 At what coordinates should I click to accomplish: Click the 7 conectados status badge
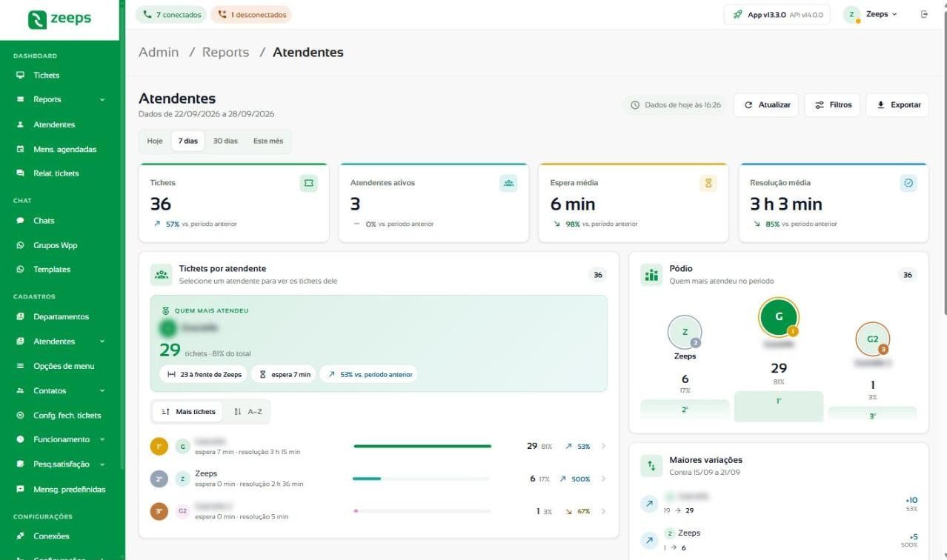click(x=171, y=15)
